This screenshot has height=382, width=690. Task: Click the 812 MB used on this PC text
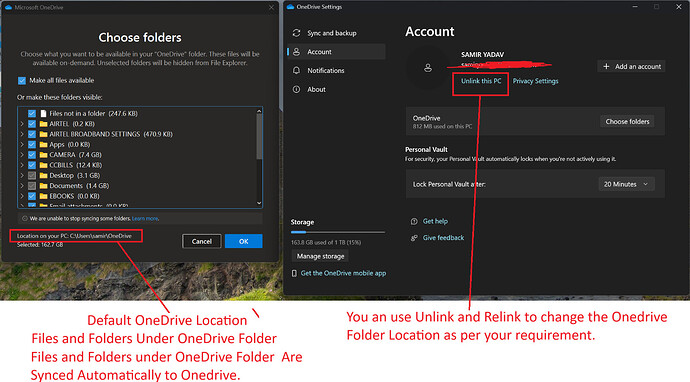click(x=442, y=126)
